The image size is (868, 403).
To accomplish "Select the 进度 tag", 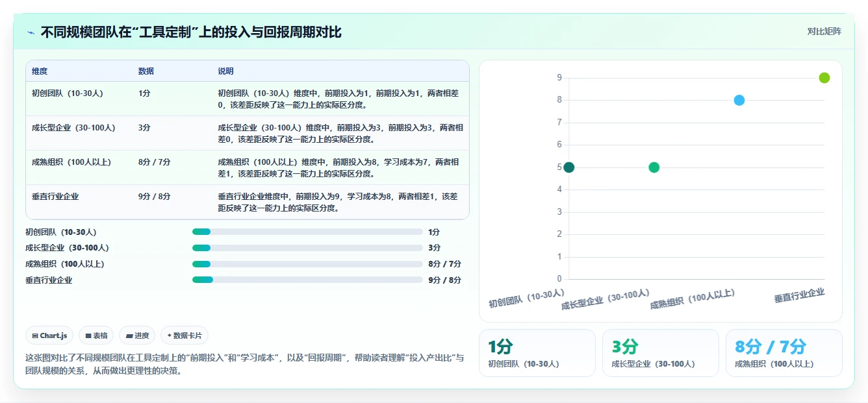I will click(137, 336).
